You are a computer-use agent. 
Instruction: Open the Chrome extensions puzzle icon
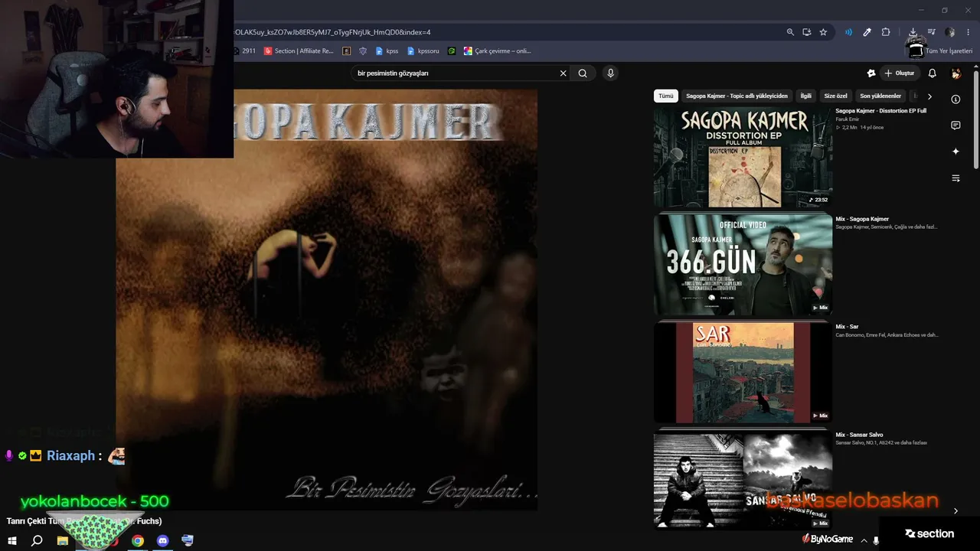pos(886,32)
